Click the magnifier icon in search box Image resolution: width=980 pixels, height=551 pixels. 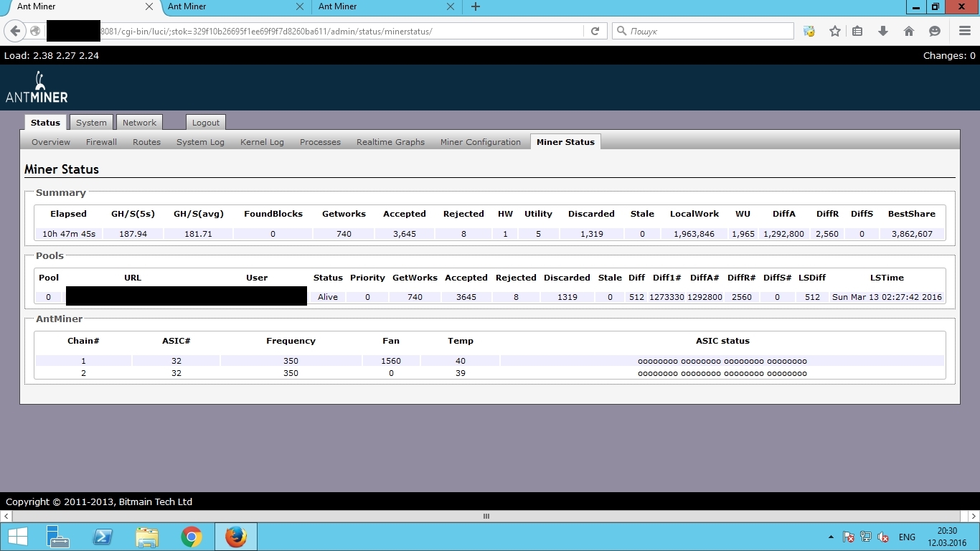pos(621,31)
